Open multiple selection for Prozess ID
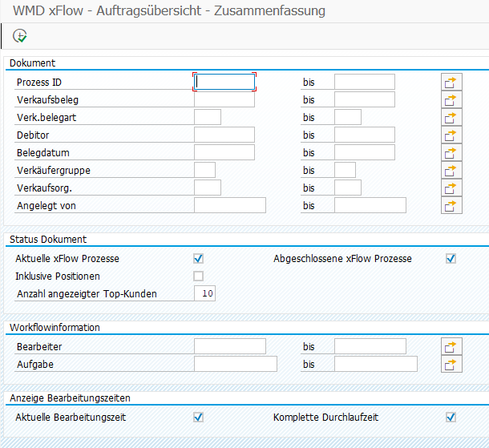 [x=452, y=82]
